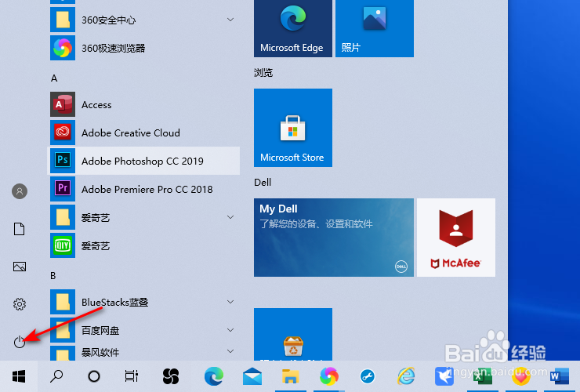Image resolution: width=580 pixels, height=392 pixels.
Task: Open Excel on taskbar
Action: [483, 376]
